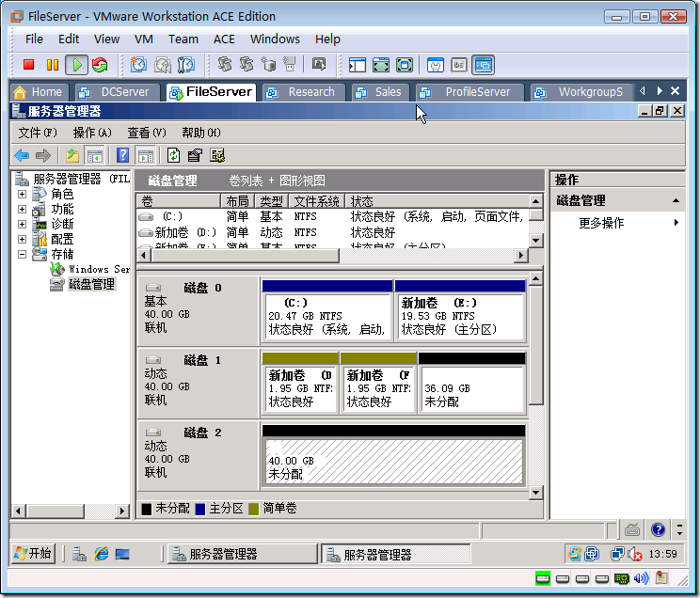Switch to the DCServer tab
Viewport: 700px width, 598px height.
click(x=118, y=92)
